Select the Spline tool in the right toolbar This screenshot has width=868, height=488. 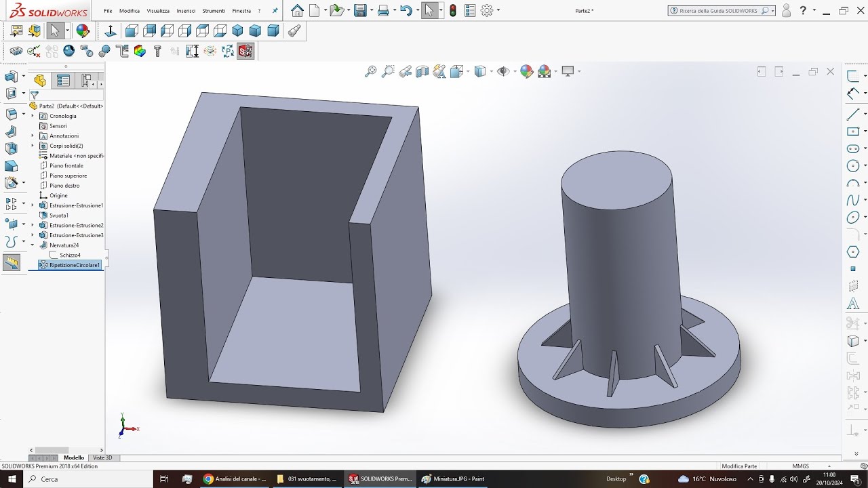(x=853, y=200)
